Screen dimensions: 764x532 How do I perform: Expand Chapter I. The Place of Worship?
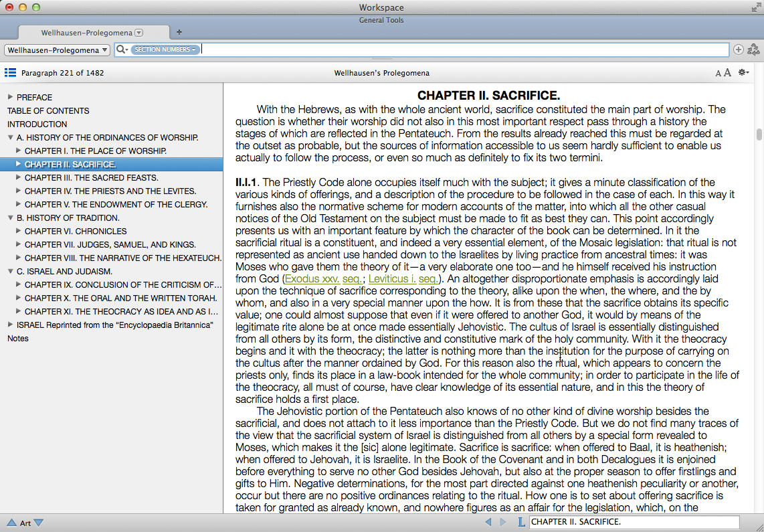[x=19, y=151]
